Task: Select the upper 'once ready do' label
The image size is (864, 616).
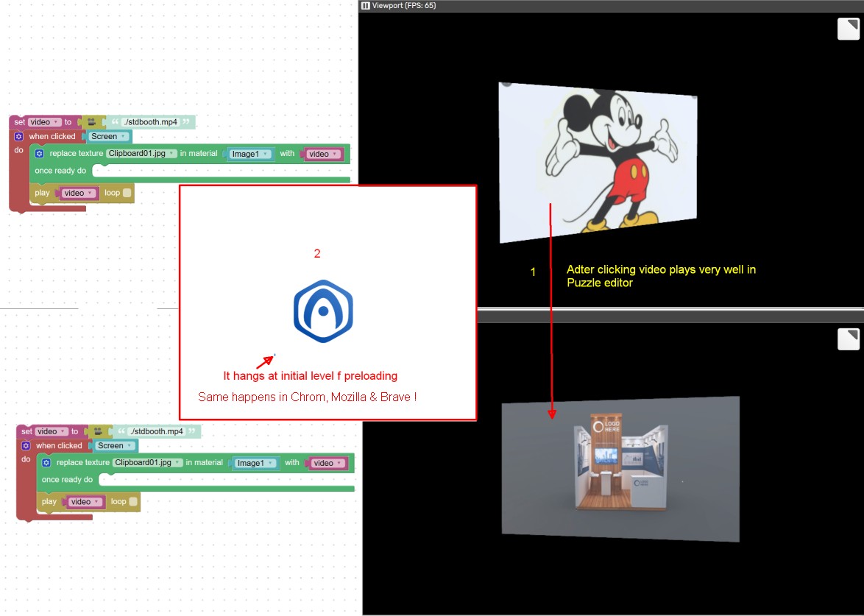Action: tap(60, 171)
